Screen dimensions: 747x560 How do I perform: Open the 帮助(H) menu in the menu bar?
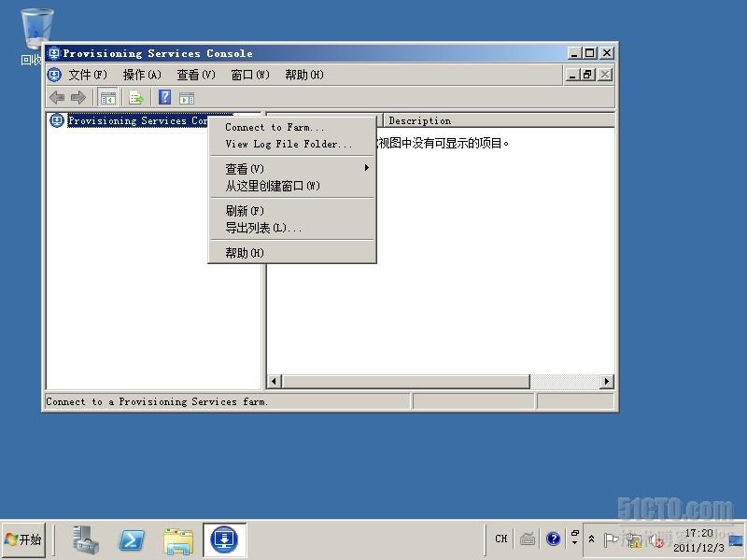304,75
